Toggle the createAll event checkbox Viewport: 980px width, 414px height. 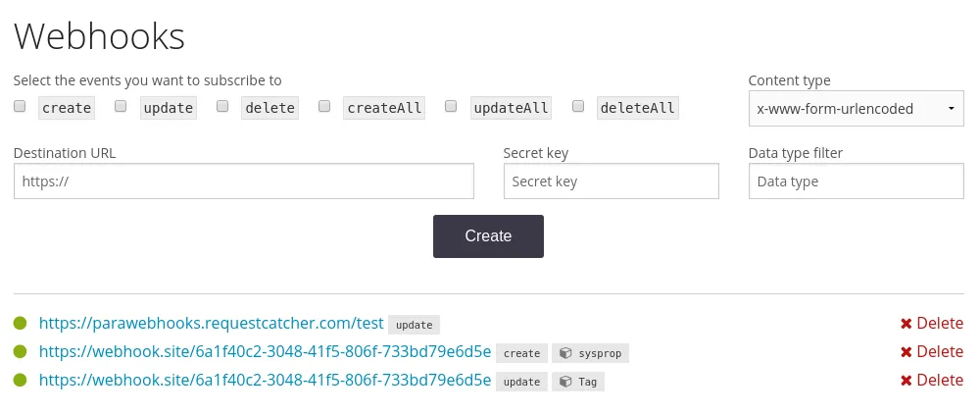[324, 106]
